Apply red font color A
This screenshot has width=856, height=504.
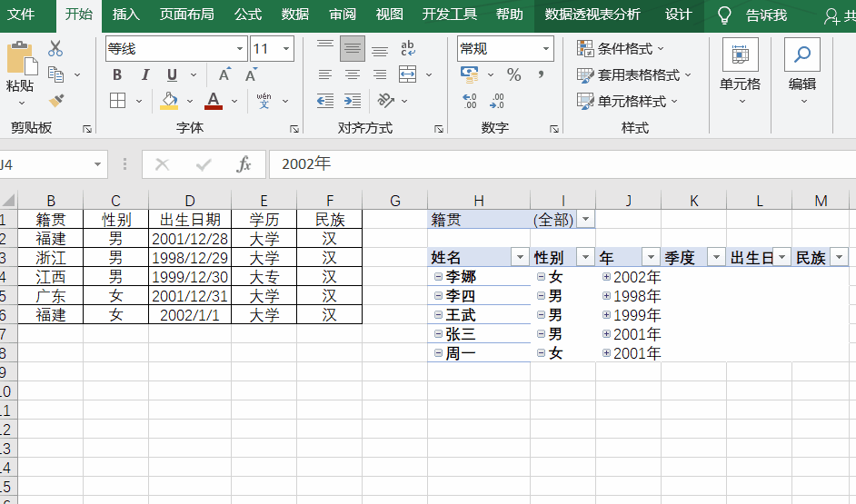point(214,101)
